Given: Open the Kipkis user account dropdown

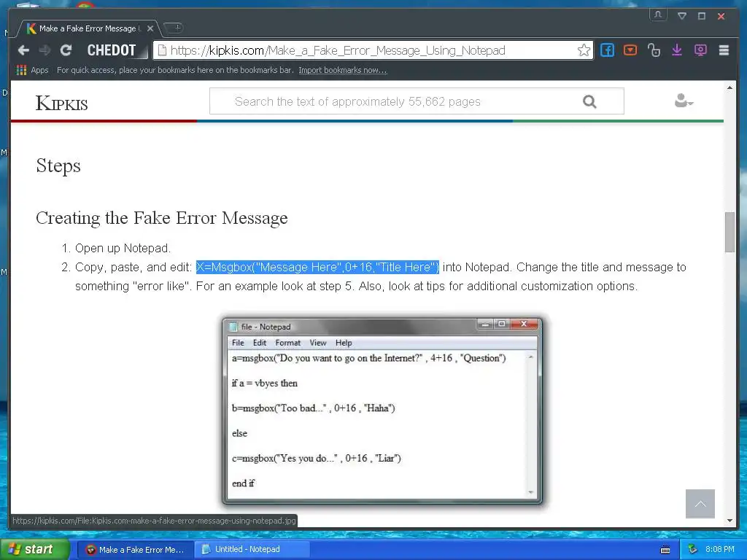Looking at the screenshot, I should (684, 101).
